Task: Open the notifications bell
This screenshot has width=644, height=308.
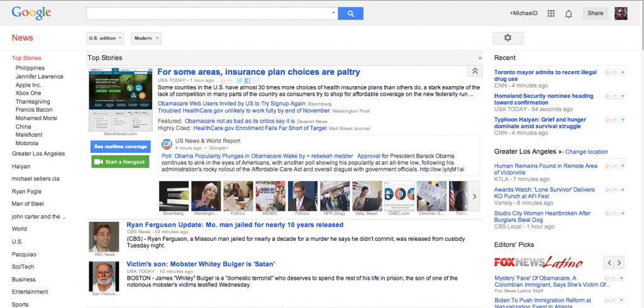Action: coord(569,13)
